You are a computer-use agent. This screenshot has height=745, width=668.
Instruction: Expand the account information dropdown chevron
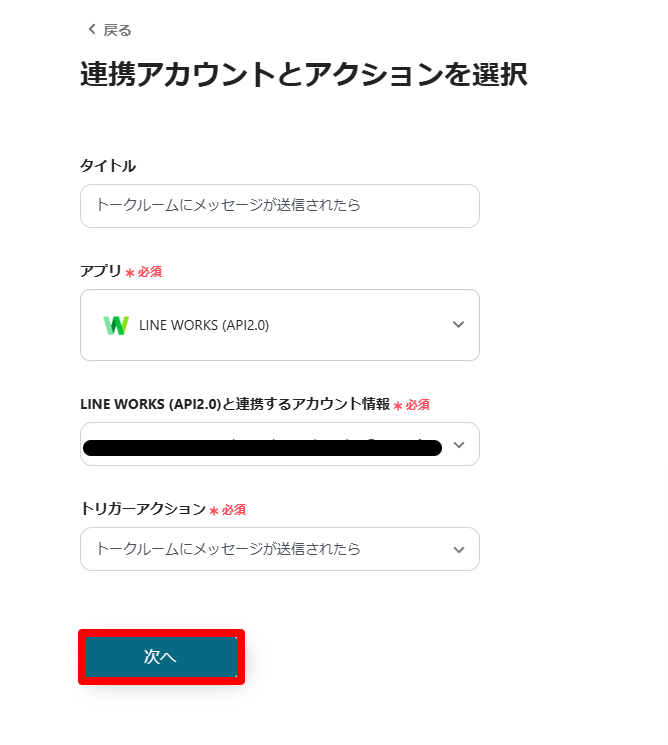458,445
